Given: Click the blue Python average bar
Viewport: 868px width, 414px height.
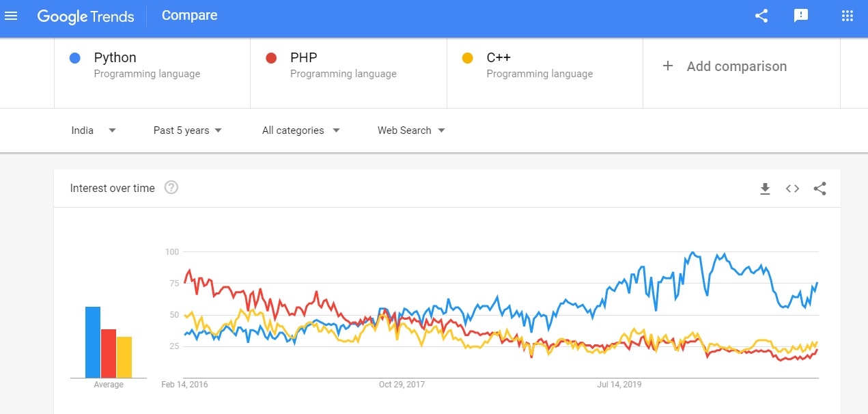Looking at the screenshot, I should [x=93, y=342].
